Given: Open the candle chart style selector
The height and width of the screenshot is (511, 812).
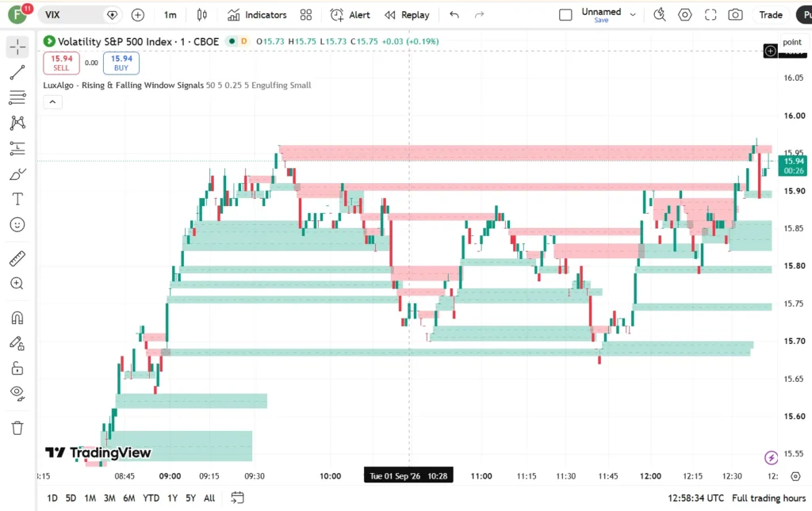Looking at the screenshot, I should (202, 15).
